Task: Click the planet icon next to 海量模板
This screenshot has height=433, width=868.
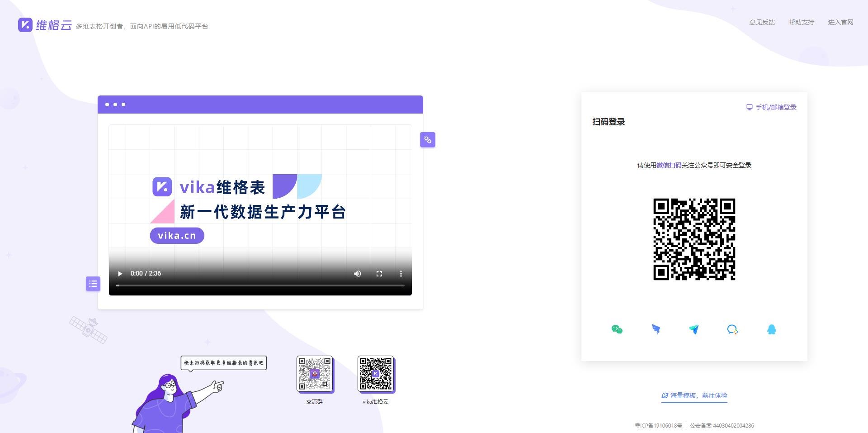Action: pyautogui.click(x=665, y=395)
